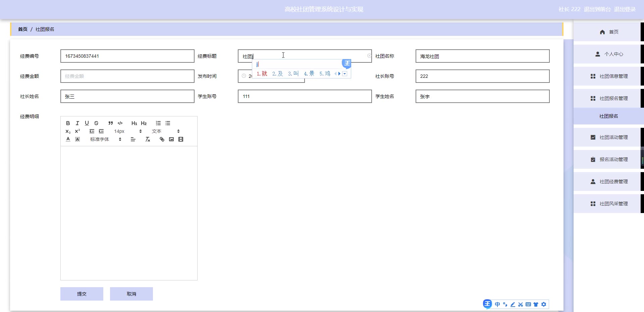Select IME candidate 5 鸡
The image size is (644, 312).
click(325, 73)
